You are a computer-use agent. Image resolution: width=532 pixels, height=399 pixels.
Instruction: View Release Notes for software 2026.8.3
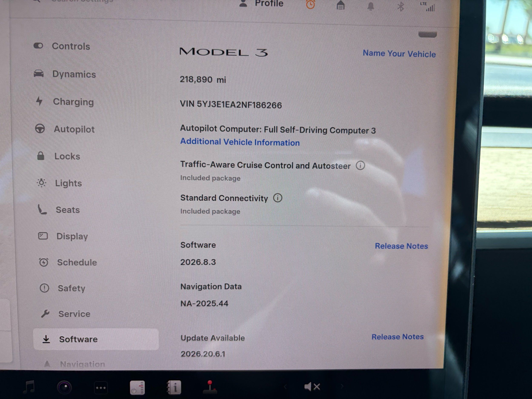pos(401,246)
